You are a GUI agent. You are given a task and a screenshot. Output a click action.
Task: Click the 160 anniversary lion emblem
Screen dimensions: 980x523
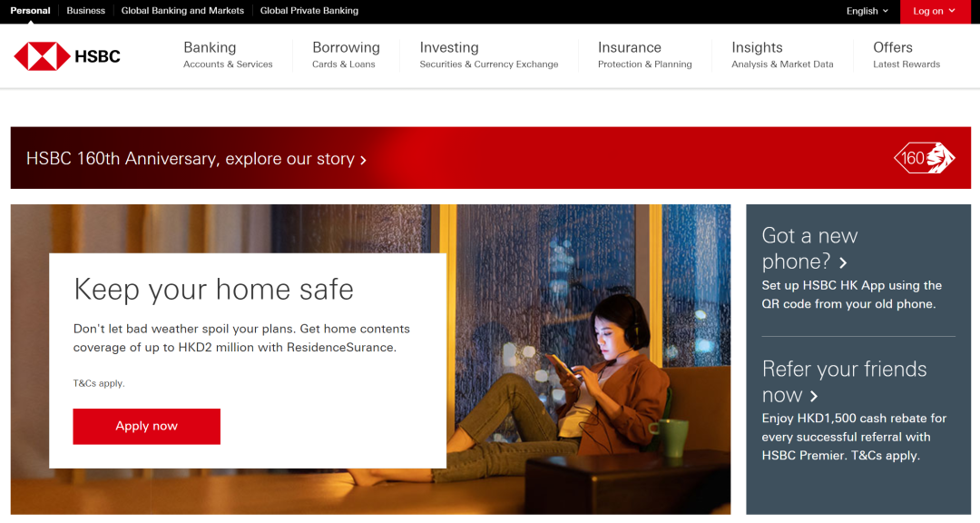pyautogui.click(x=925, y=158)
